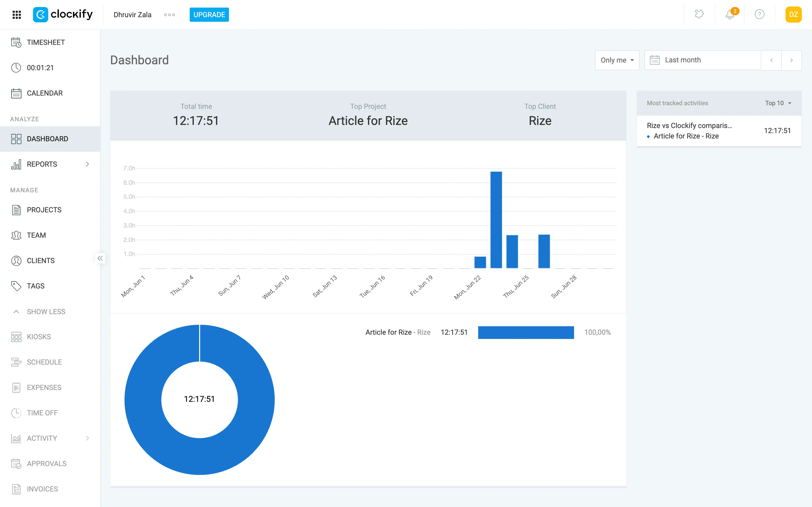This screenshot has height=507, width=812.
Task: Open the apps grid launcher icon
Action: click(x=16, y=14)
